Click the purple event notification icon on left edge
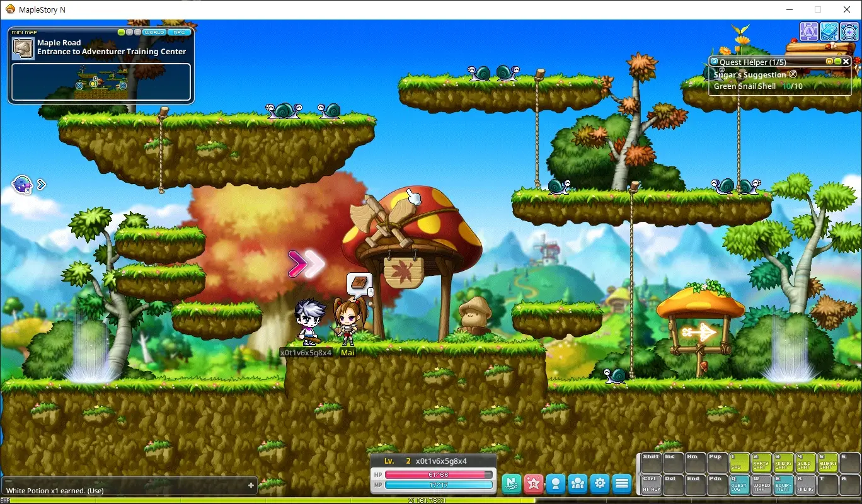862x504 pixels. point(22,185)
